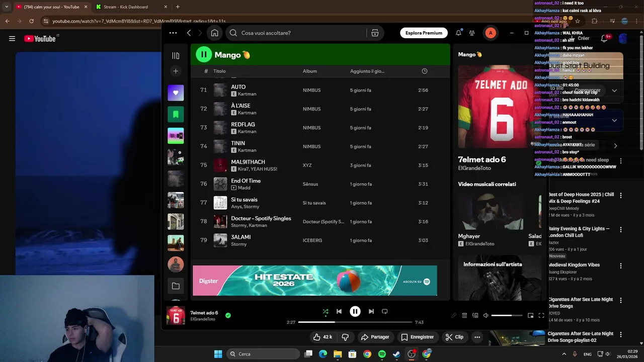Screen dimensions: 644x362
Task: Open ICEBERG album link
Action: pos(312,240)
